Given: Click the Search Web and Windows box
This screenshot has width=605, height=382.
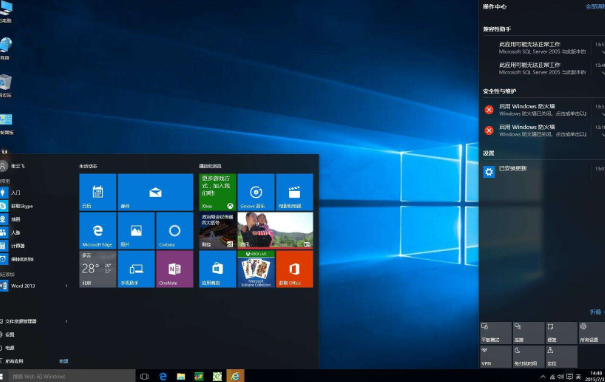Looking at the screenshot, I should tap(72, 377).
